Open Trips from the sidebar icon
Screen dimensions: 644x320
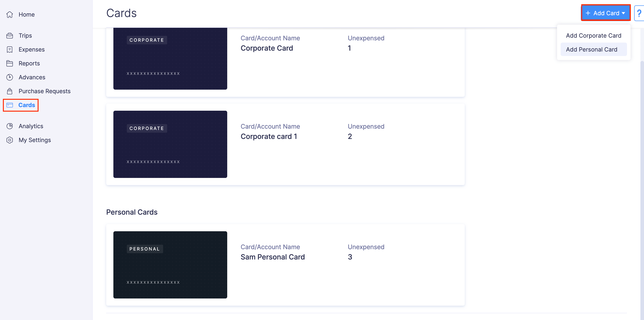(9, 35)
